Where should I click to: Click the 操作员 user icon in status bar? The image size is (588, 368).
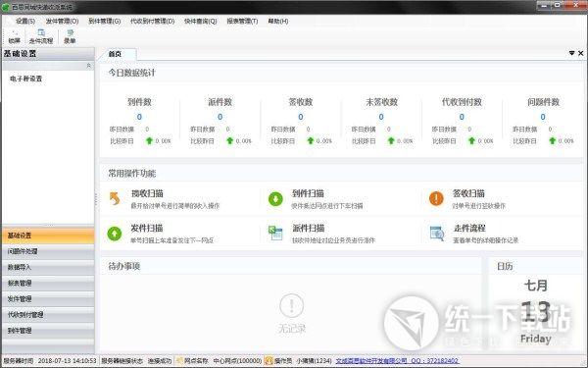[269, 361]
